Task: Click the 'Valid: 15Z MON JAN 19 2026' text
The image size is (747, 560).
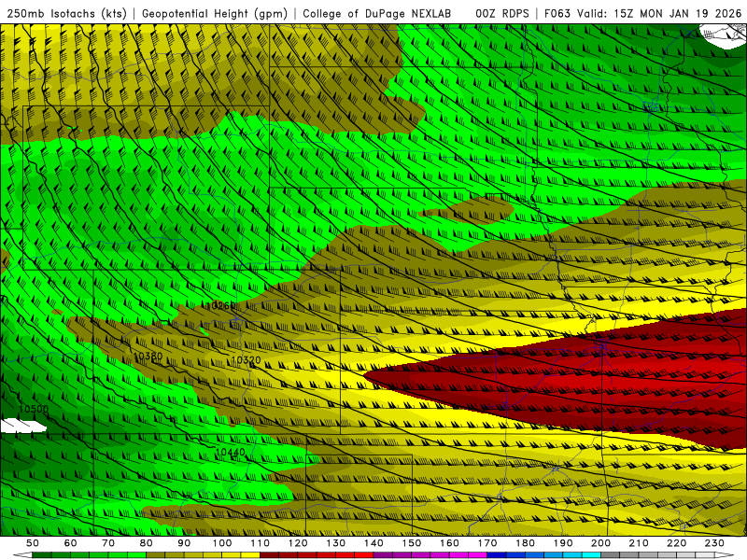Action: [659, 14]
